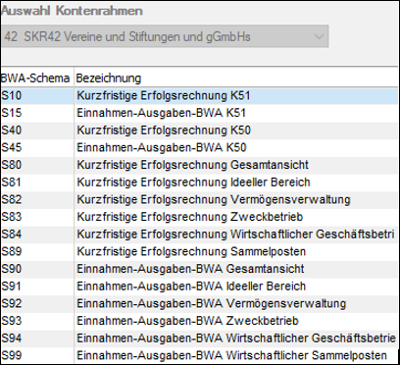Screen dimensions: 400x365
Task: Select Einnahmen-Ausgaben-BWA Ideeller Bereich row
Action: coord(199,286)
